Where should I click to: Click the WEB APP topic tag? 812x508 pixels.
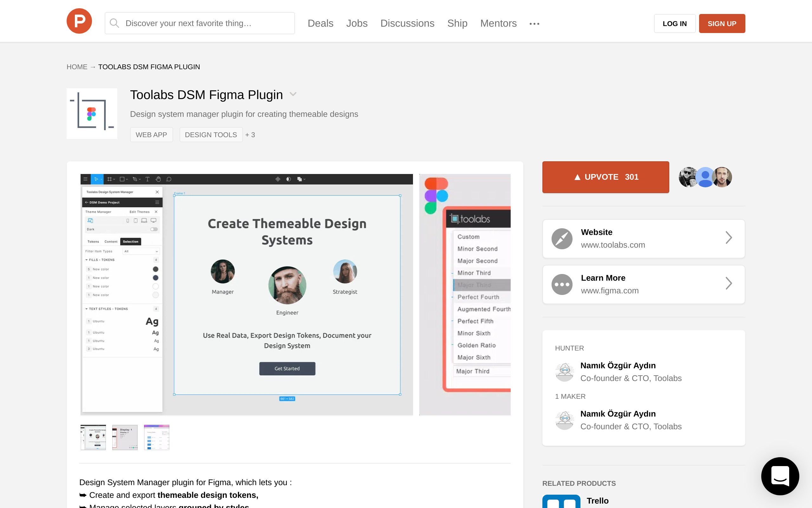pyautogui.click(x=151, y=135)
